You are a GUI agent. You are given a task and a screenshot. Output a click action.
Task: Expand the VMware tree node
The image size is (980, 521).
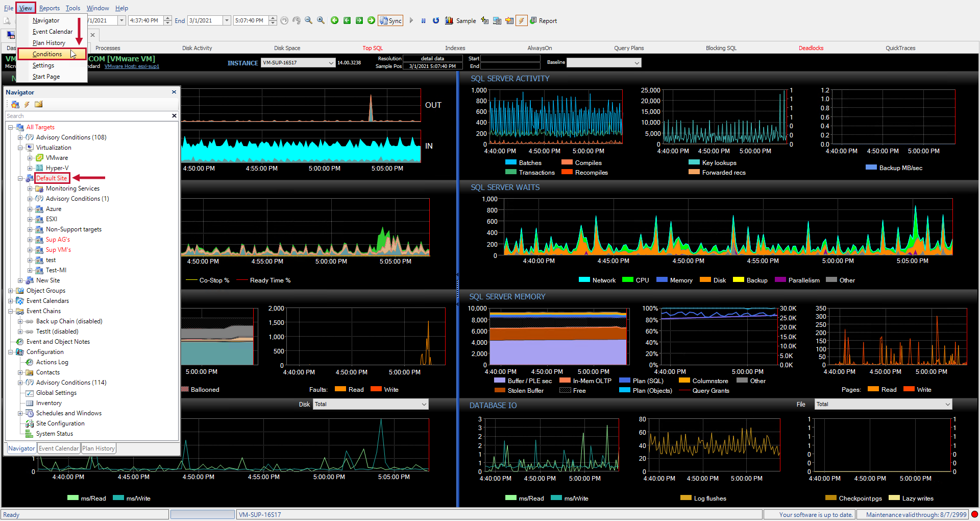[x=30, y=158]
